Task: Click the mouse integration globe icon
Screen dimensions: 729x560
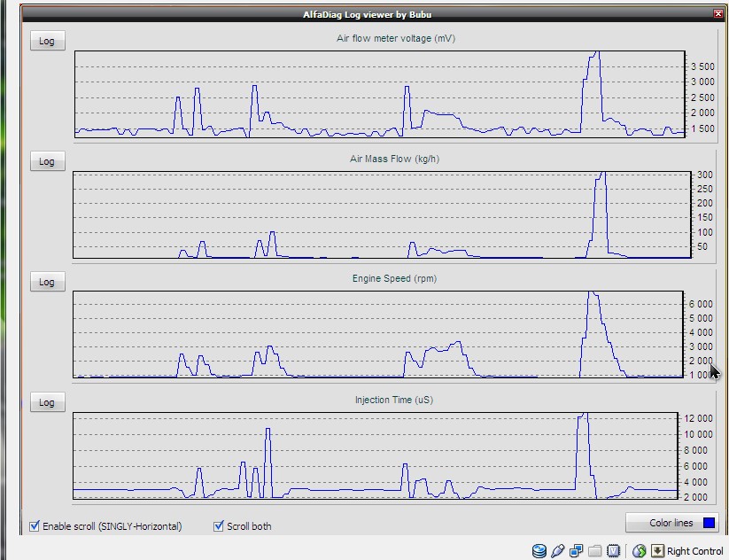Action: point(639,551)
